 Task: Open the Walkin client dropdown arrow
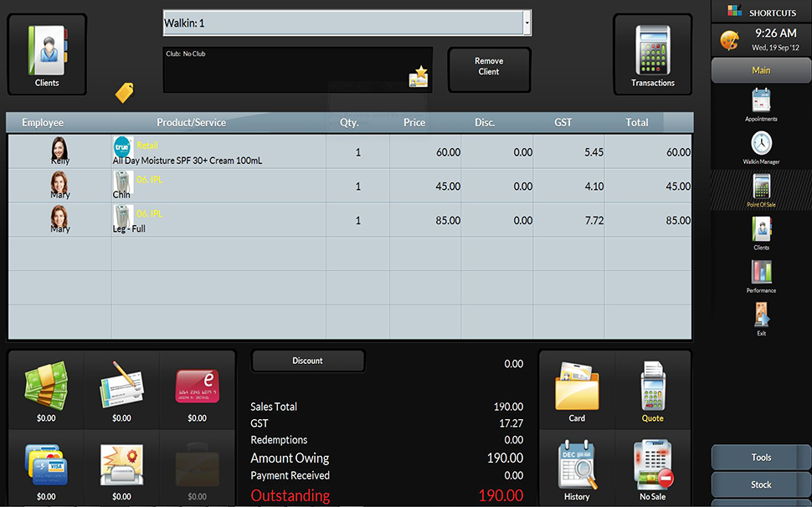point(527,23)
